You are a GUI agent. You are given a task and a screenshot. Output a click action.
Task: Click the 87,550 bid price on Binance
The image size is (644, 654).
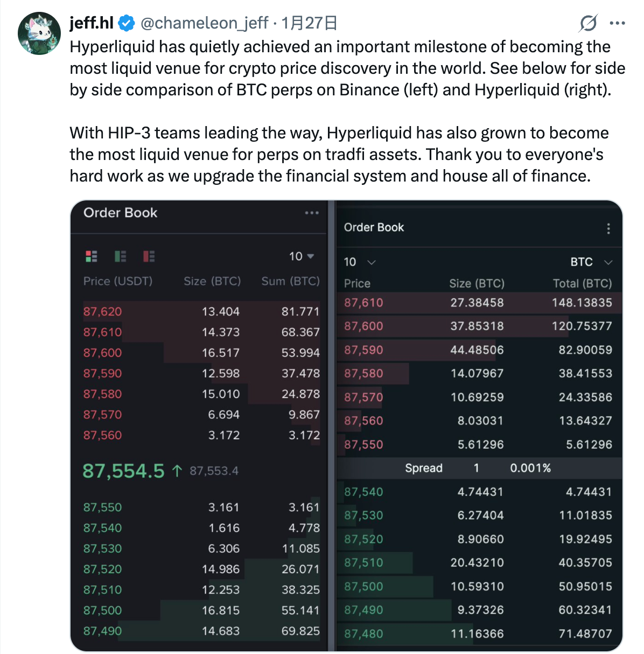102,507
